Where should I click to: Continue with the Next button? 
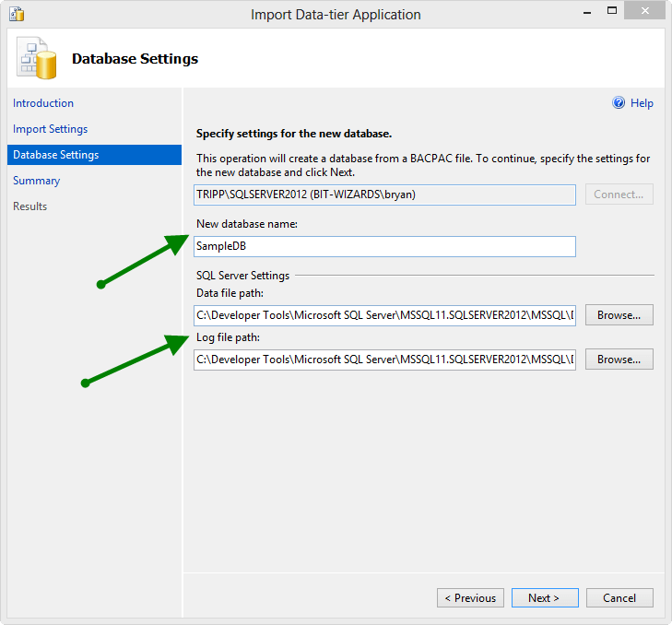(x=545, y=598)
